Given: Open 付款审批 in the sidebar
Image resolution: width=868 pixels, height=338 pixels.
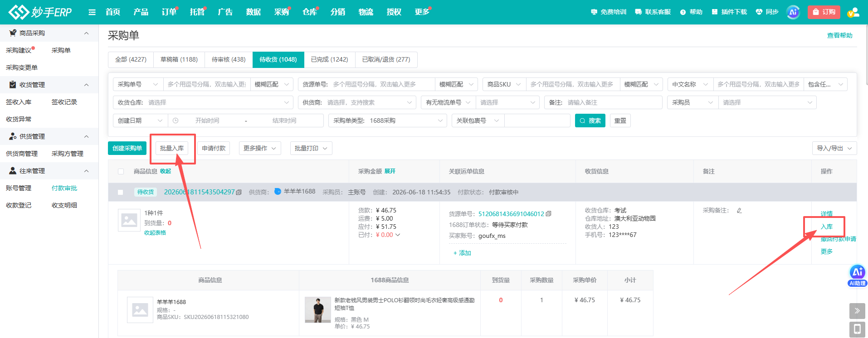Looking at the screenshot, I should (x=64, y=188).
